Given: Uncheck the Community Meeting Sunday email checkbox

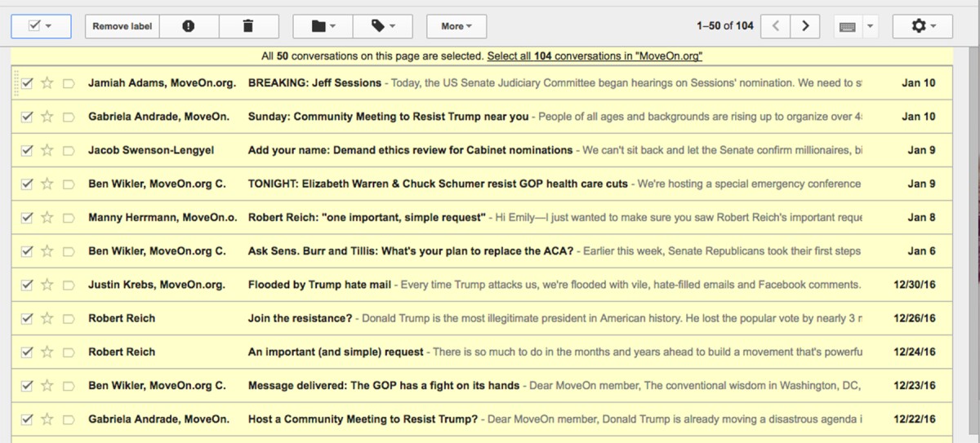Looking at the screenshot, I should pos(27,117).
